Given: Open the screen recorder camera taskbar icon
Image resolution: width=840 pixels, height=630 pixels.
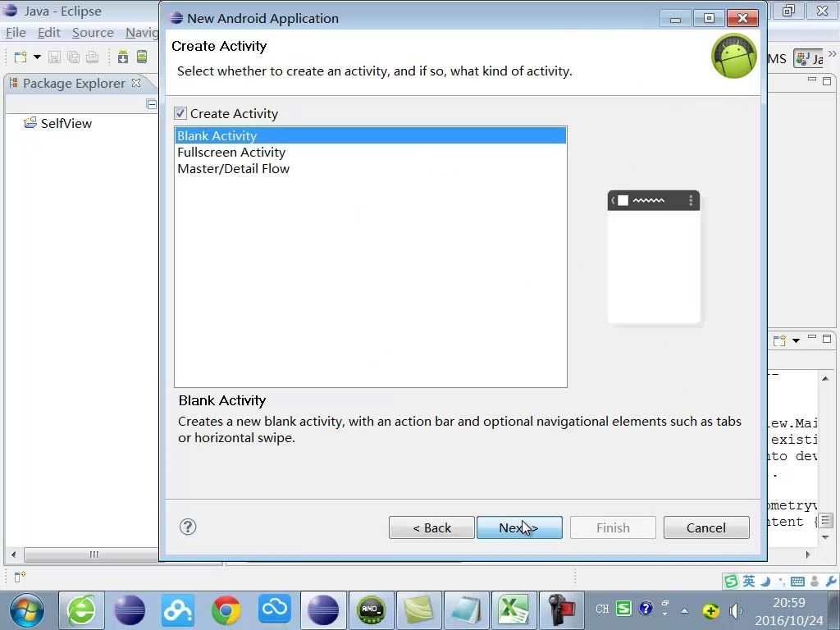Looking at the screenshot, I should (561, 610).
